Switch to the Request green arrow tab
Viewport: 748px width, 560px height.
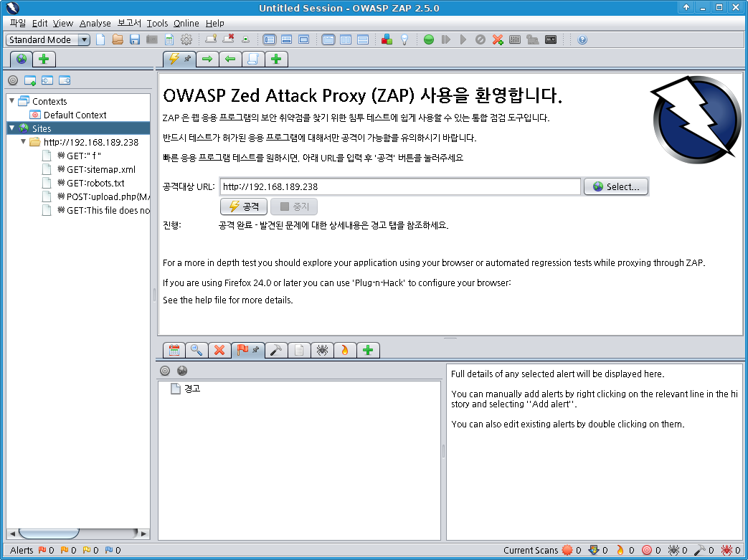pos(207,59)
